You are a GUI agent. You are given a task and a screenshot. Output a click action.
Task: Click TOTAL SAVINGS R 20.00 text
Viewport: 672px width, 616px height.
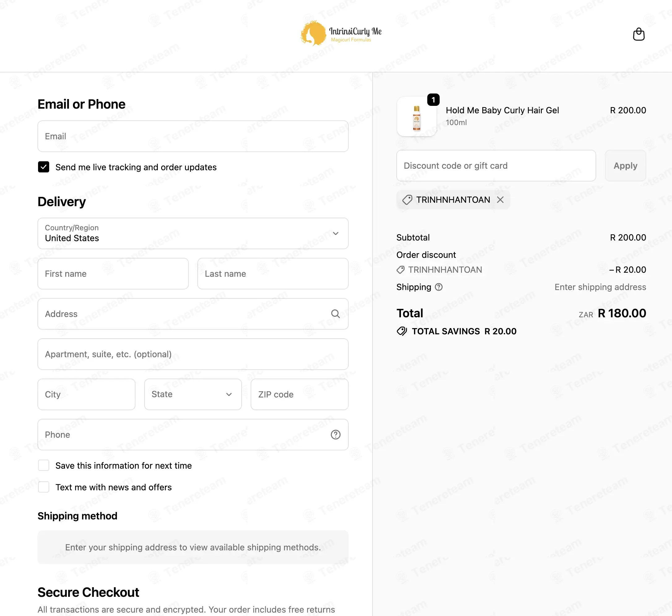[x=464, y=331]
